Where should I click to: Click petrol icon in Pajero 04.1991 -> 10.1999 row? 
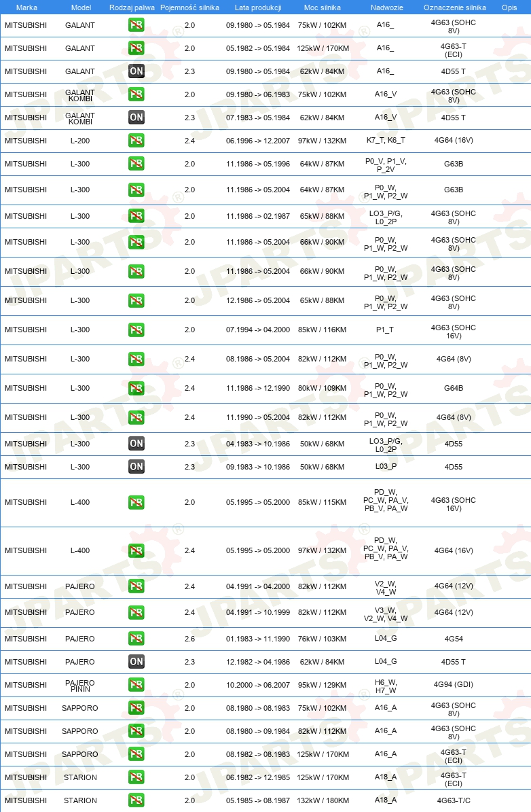tap(136, 612)
